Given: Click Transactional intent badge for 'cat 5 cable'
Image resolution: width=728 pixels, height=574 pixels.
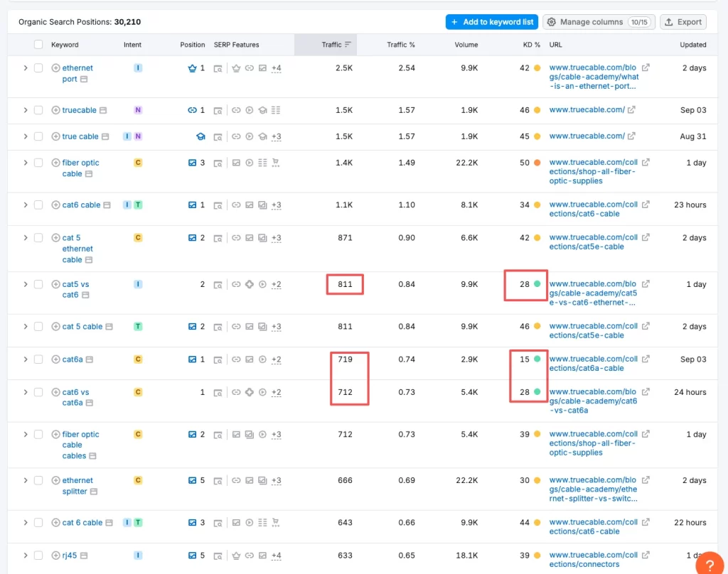Looking at the screenshot, I should 138,326.
